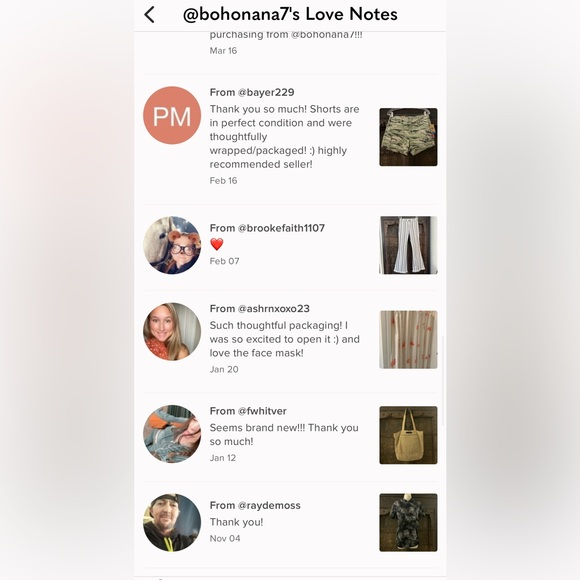Screen dimensions: 580x580
Task: Open fwhitver's profile picture
Action: (x=172, y=434)
